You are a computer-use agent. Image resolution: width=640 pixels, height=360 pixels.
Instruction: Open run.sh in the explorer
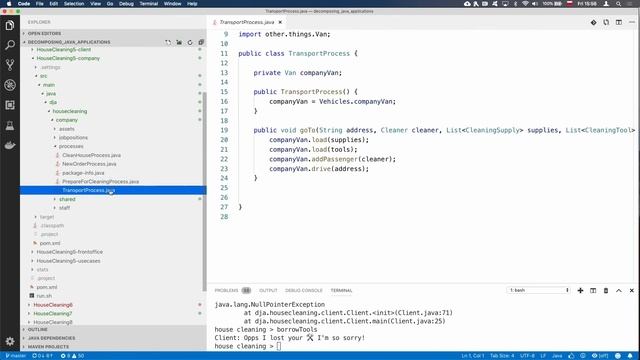44,296
